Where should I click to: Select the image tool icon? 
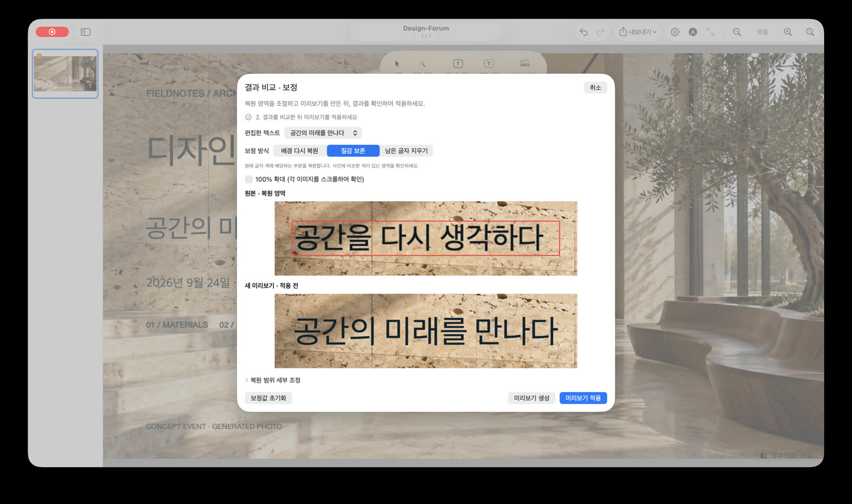pos(525,64)
